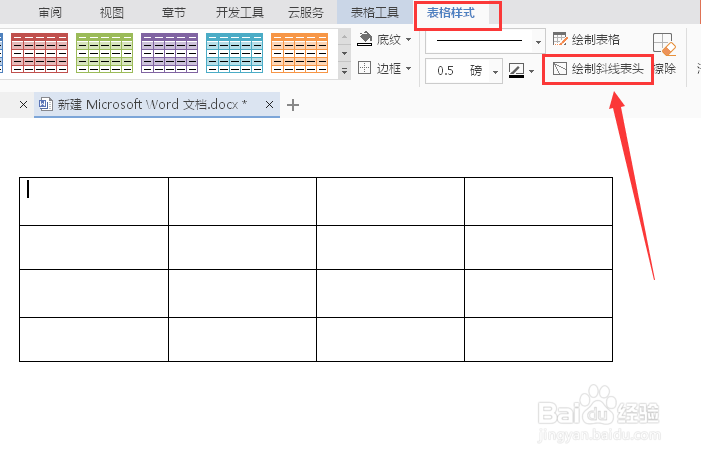Click the 边框 borders icon
Image resolution: width=701 pixels, height=460 pixels.
pyautogui.click(x=365, y=68)
